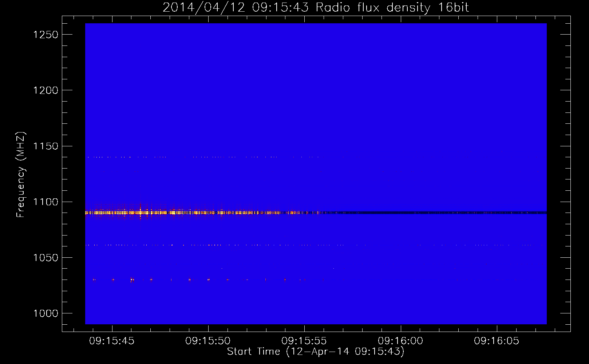Click the 09:16:00 time tick label

click(400, 341)
